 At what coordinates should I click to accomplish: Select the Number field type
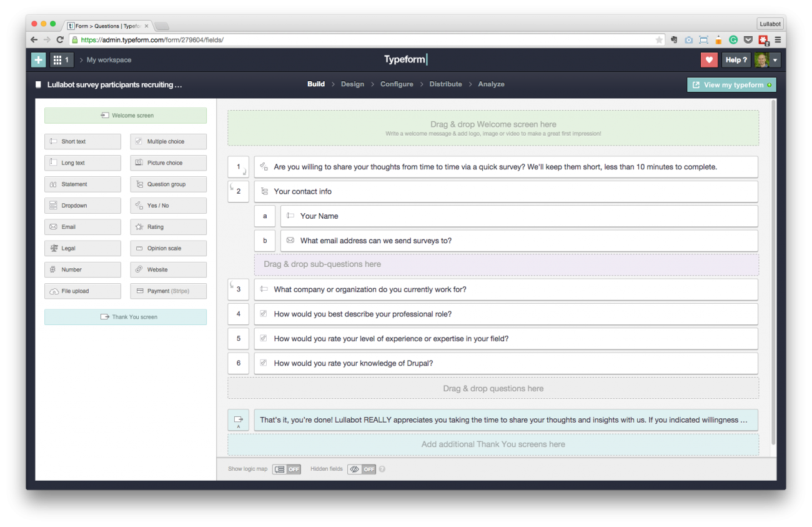click(x=82, y=269)
